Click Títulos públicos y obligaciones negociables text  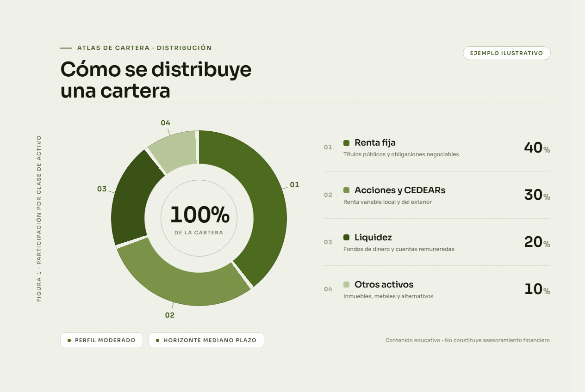point(401,154)
